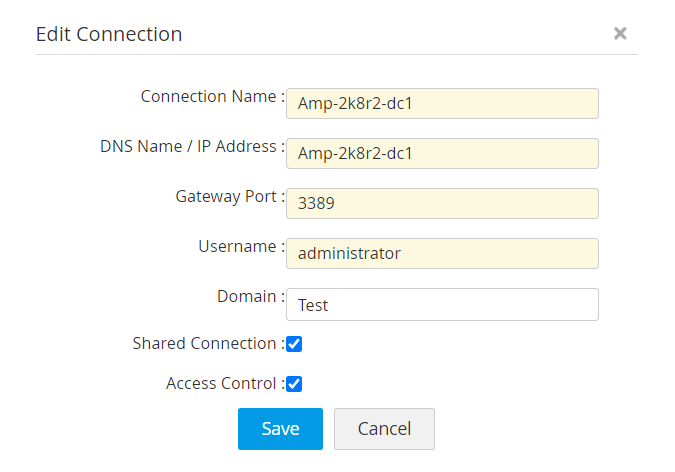Click the Edit Connection dialog title
Screen dimensions: 675x472
pyautogui.click(x=109, y=34)
